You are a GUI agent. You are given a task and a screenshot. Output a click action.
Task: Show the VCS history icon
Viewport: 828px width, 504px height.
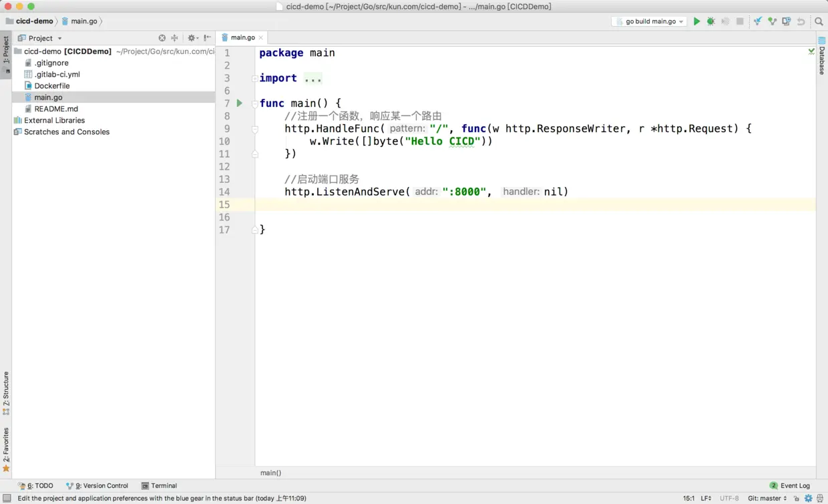tap(787, 21)
